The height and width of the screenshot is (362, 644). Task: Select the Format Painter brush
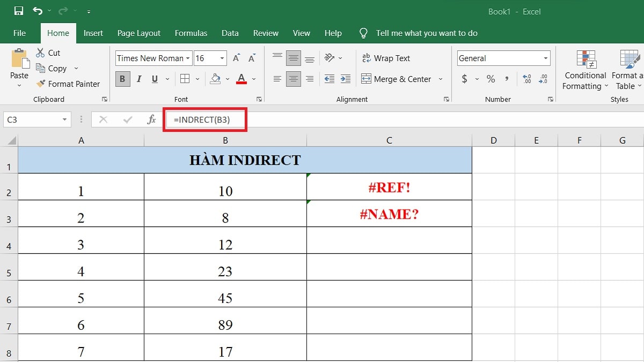coord(40,84)
